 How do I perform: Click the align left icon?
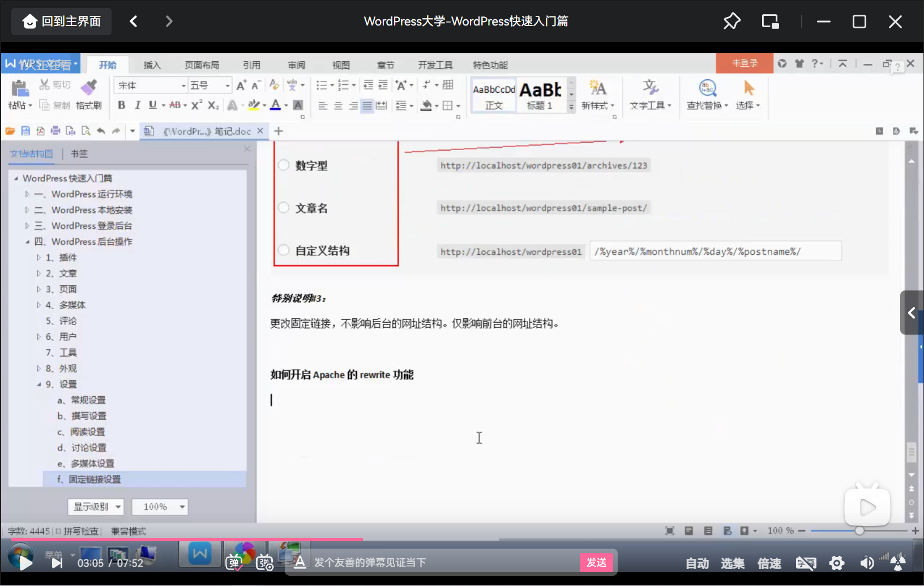click(323, 106)
